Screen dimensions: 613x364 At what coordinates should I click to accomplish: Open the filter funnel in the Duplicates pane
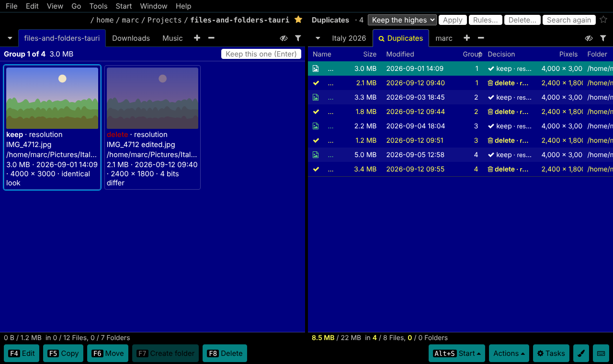click(603, 38)
